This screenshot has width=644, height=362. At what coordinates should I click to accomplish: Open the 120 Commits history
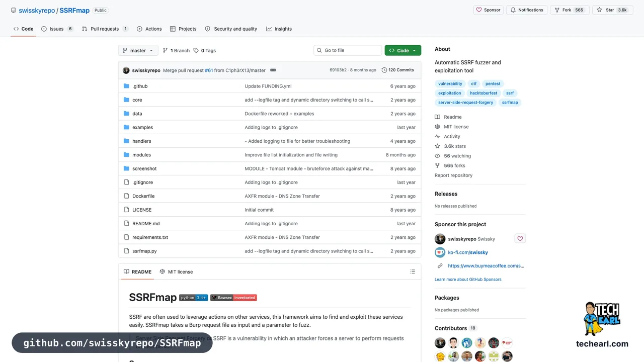click(397, 70)
